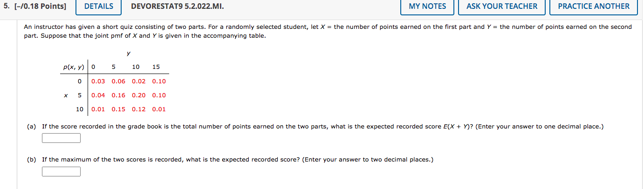The image size is (644, 189).
Task: Click the column header value 15
Action: (156, 67)
